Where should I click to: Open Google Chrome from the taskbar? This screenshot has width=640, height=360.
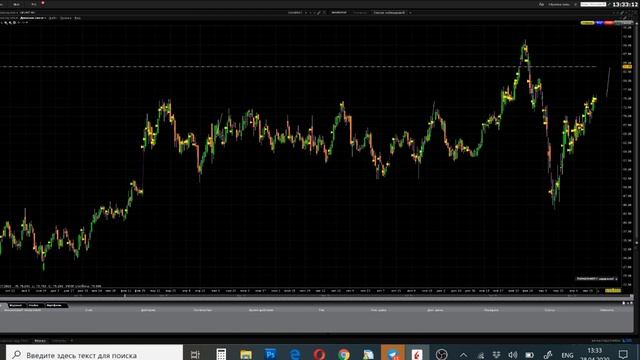coord(344,354)
